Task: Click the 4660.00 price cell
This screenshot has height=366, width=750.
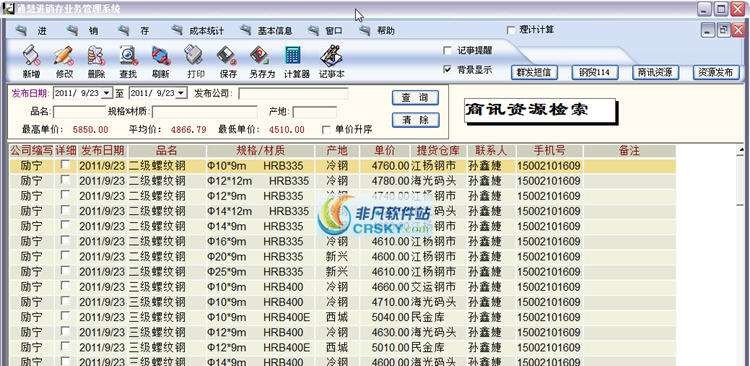Action: click(385, 287)
